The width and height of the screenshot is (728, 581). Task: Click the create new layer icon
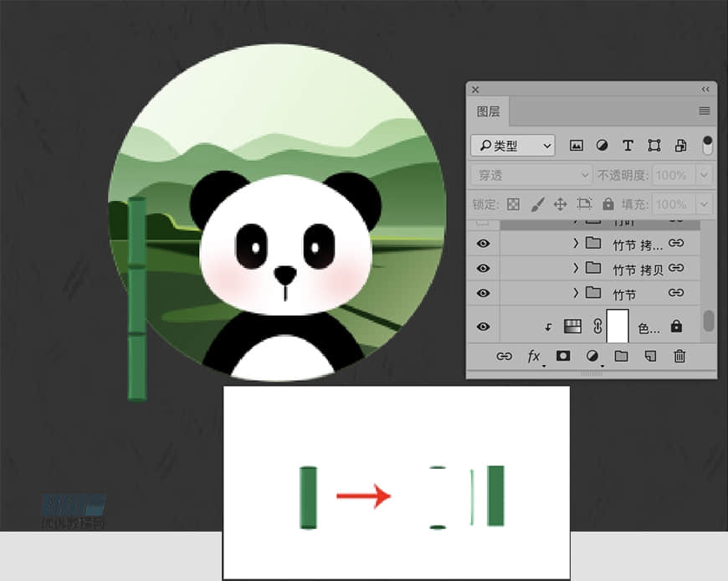click(x=650, y=357)
